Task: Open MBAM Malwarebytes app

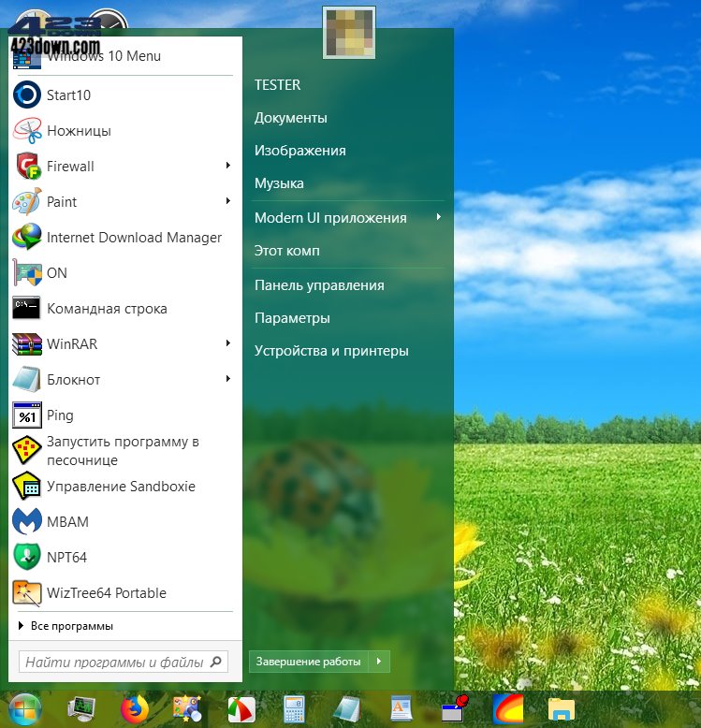Action: click(67, 522)
